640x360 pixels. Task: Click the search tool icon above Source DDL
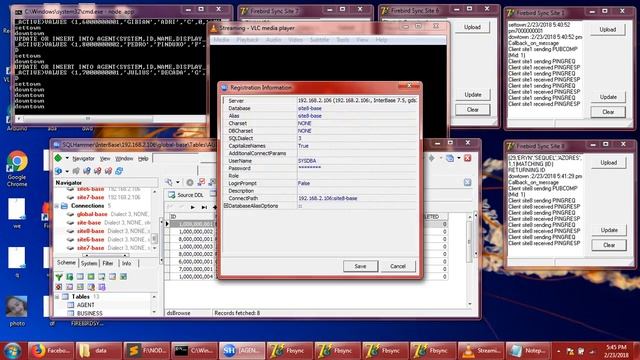(169, 182)
